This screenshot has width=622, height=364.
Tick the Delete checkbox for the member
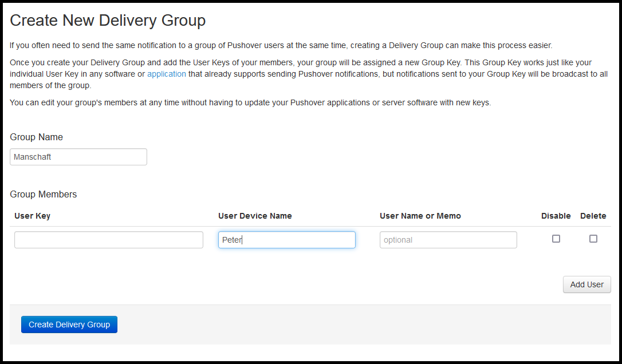click(x=593, y=239)
